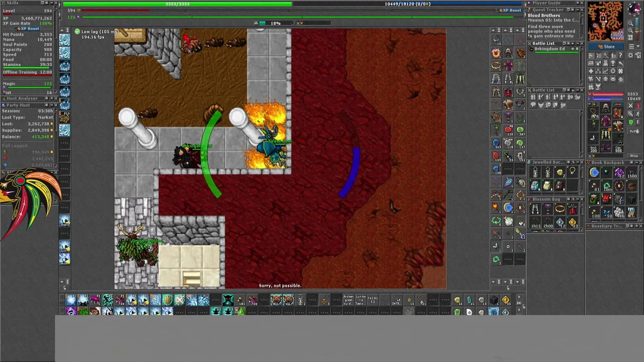Close the Book Backpack container
Screen dimensions: 644x362
click(x=641, y=162)
